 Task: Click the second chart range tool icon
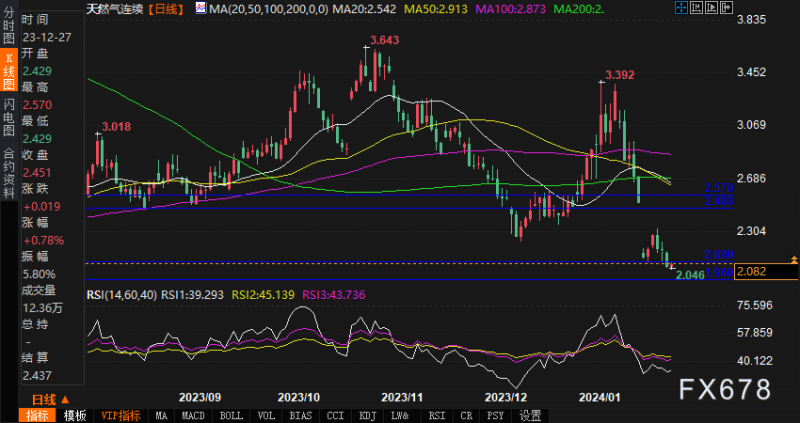pos(696,7)
